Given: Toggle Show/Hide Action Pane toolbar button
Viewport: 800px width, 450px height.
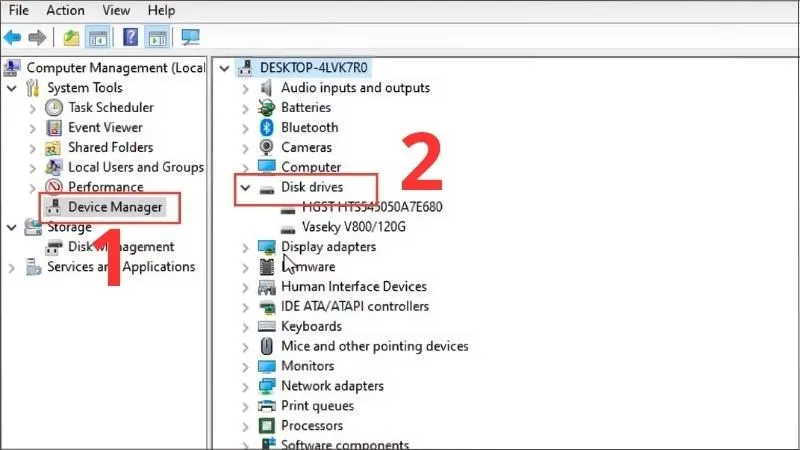Looking at the screenshot, I should tap(157, 38).
